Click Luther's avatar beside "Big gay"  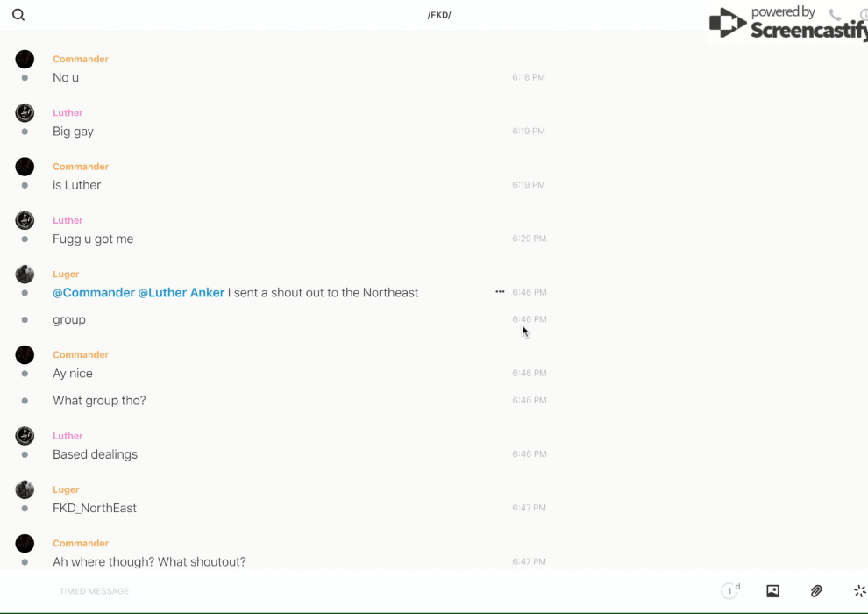25,113
